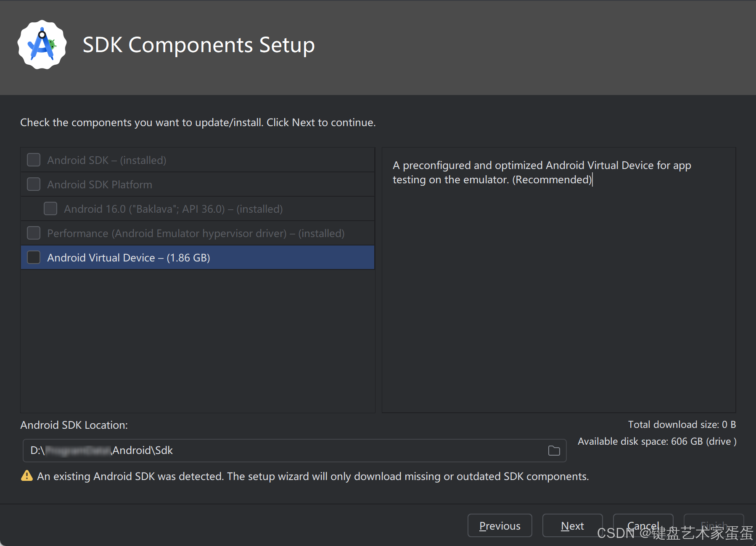Click inside the component description text pane
The image size is (756, 546).
click(x=559, y=280)
